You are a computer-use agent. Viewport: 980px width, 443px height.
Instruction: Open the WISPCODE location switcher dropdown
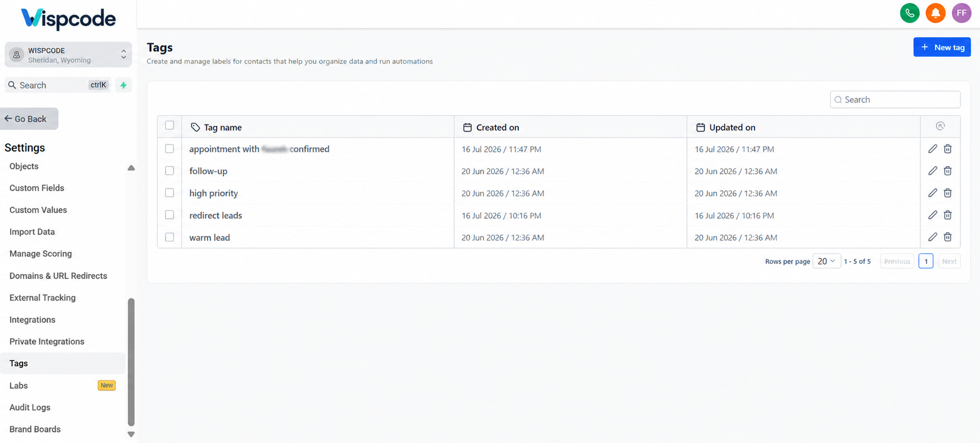pyautogui.click(x=68, y=55)
